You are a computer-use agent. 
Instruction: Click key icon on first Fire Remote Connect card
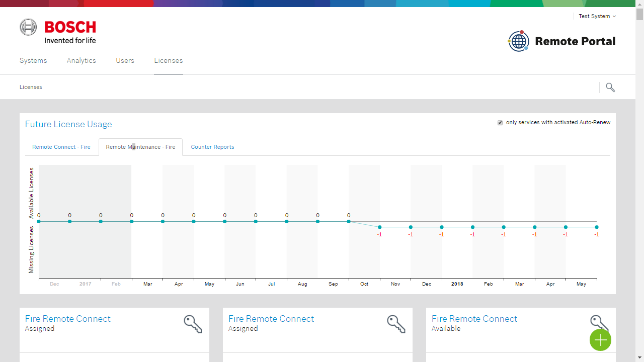[x=193, y=324]
